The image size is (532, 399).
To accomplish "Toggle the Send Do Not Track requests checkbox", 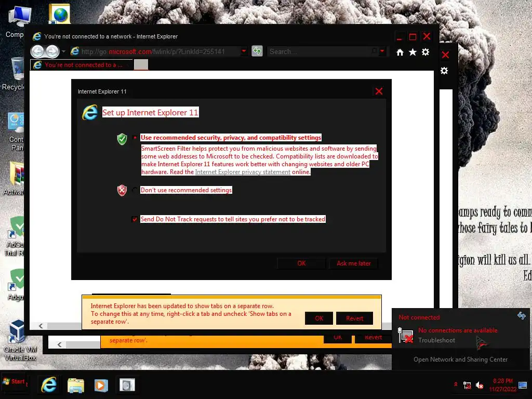I will [135, 219].
